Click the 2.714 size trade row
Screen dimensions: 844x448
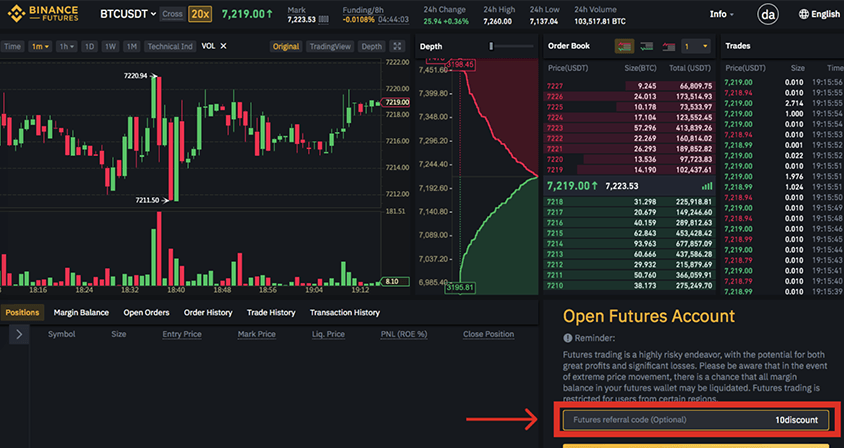point(783,103)
